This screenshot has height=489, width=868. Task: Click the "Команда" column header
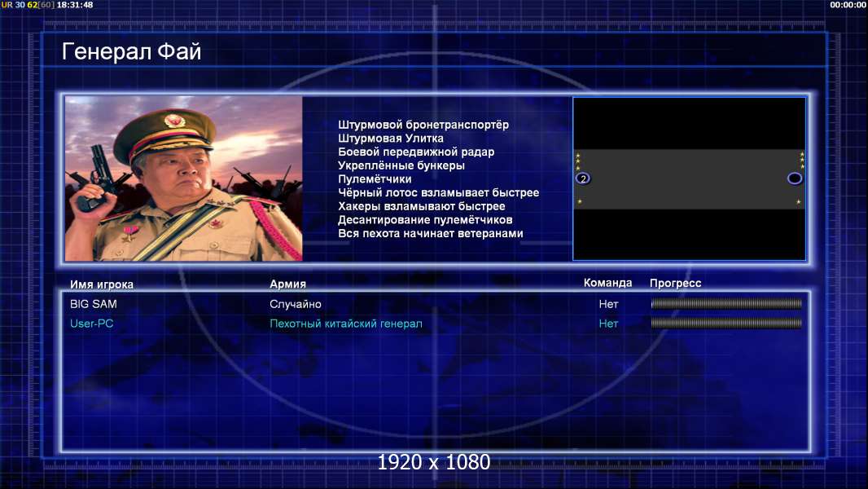(x=607, y=283)
